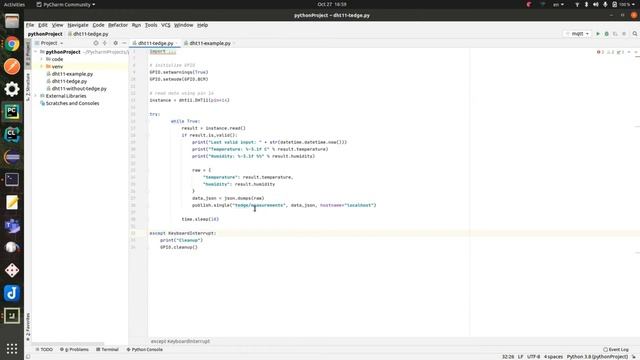Select dht11-tedge.py in project tree
Viewport: 640px width, 360px height.
click(x=69, y=81)
